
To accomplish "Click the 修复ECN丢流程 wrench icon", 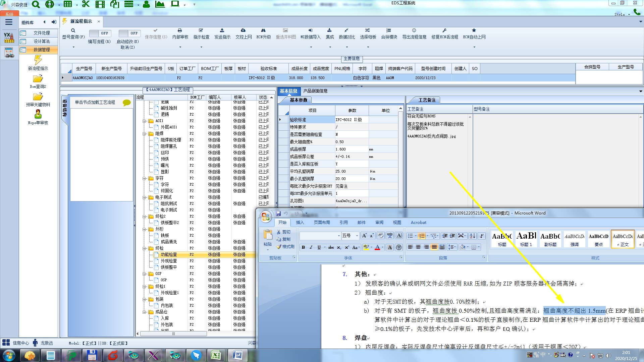I will click(444, 31).
